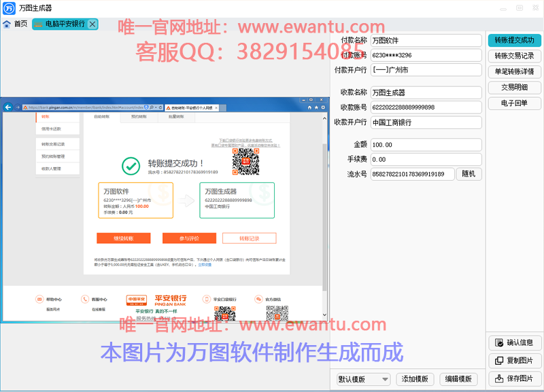The image size is (544, 392).
Task: Click the 万图生成器 app logo icon
Action: (x=9, y=8)
